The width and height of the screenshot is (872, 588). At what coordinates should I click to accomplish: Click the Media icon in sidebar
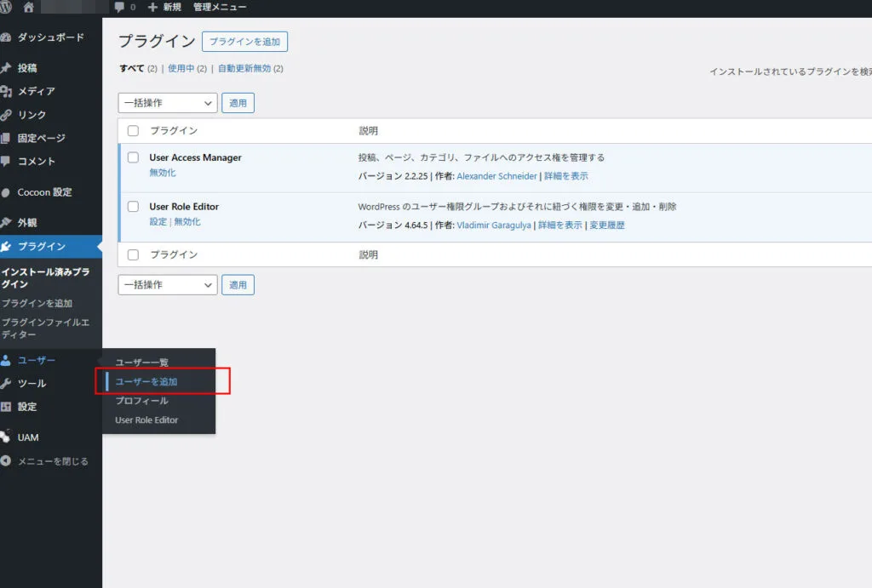coord(7,91)
